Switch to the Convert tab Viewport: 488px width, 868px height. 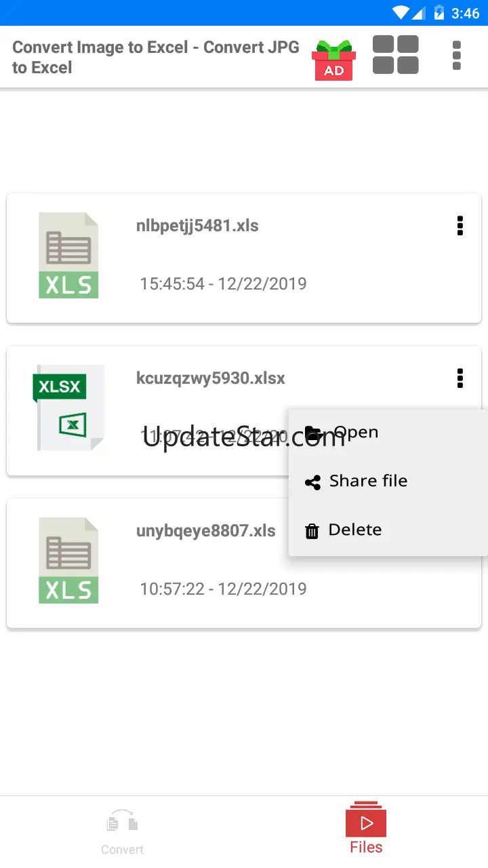[x=123, y=831]
